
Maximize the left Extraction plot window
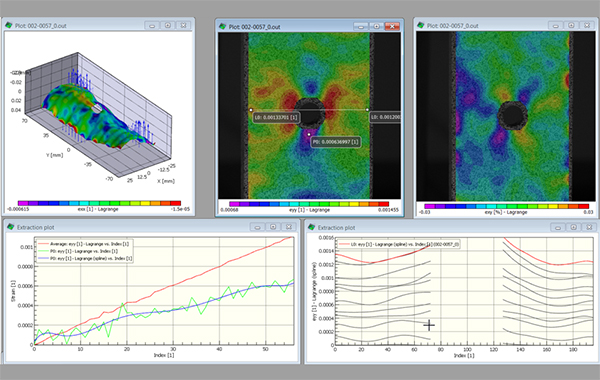coord(273,227)
